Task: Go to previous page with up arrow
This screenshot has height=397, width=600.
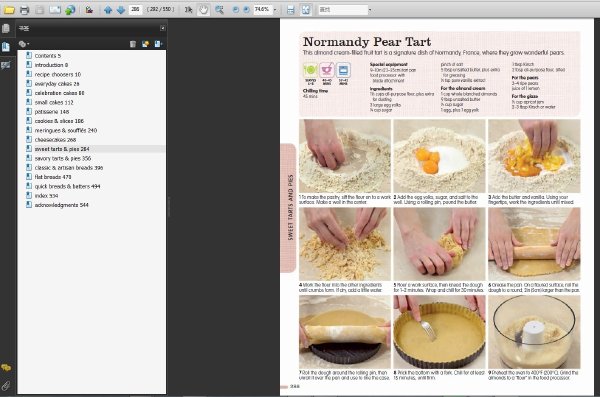Action: (x=108, y=10)
